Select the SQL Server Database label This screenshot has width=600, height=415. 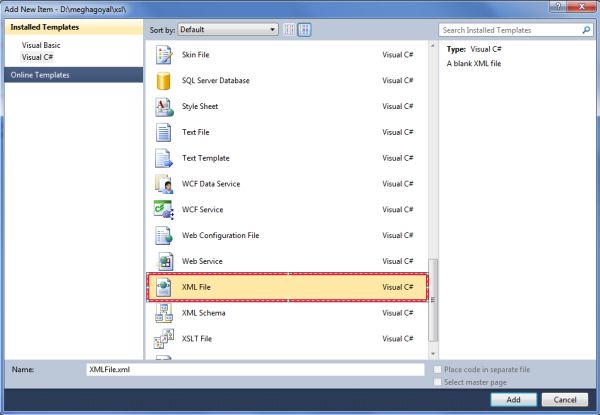click(x=216, y=81)
